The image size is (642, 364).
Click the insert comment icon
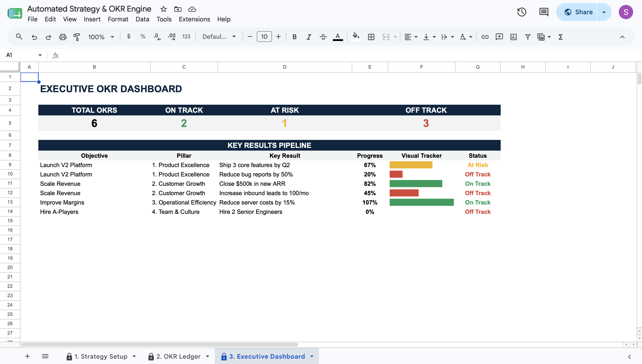coord(499,37)
